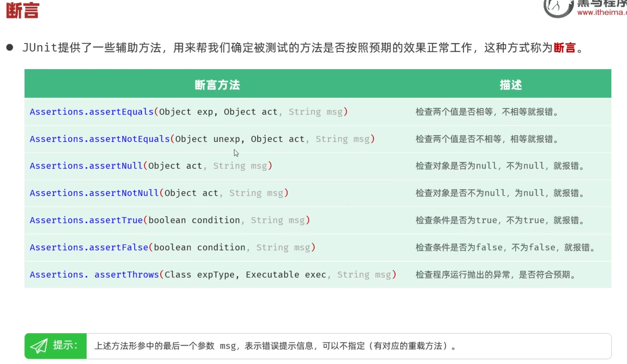This screenshot has height=364, width=627.
Task: Click assertThrows description about 异常
Action: pos(495,275)
